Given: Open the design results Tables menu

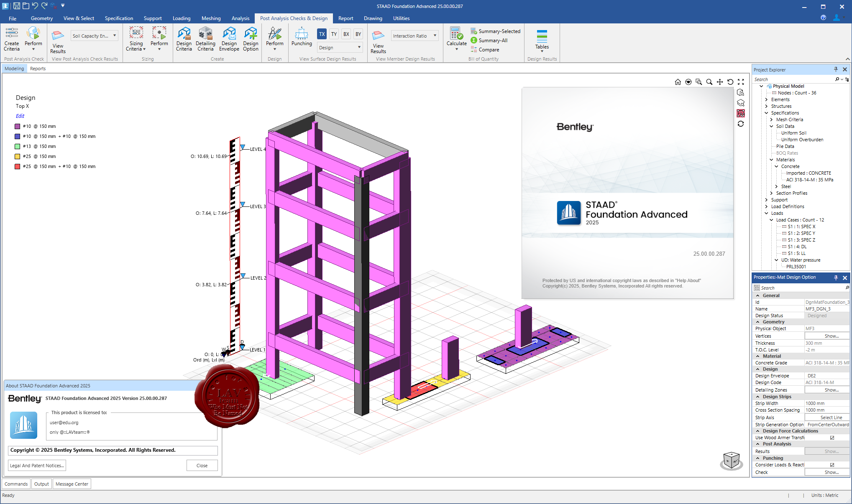Looking at the screenshot, I should point(542,41).
